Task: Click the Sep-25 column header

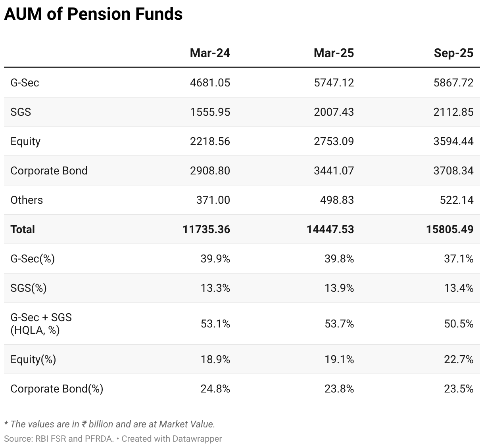Action: tap(453, 53)
